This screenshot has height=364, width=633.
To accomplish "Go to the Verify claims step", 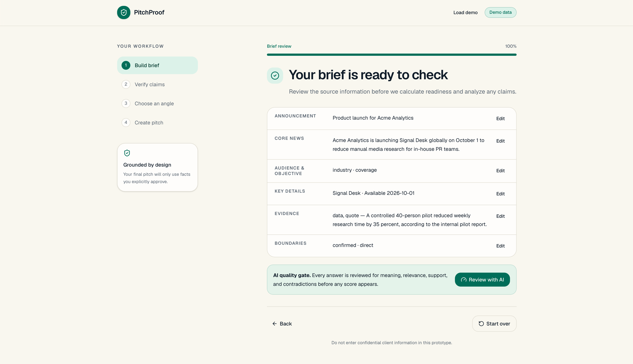I will click(157, 85).
